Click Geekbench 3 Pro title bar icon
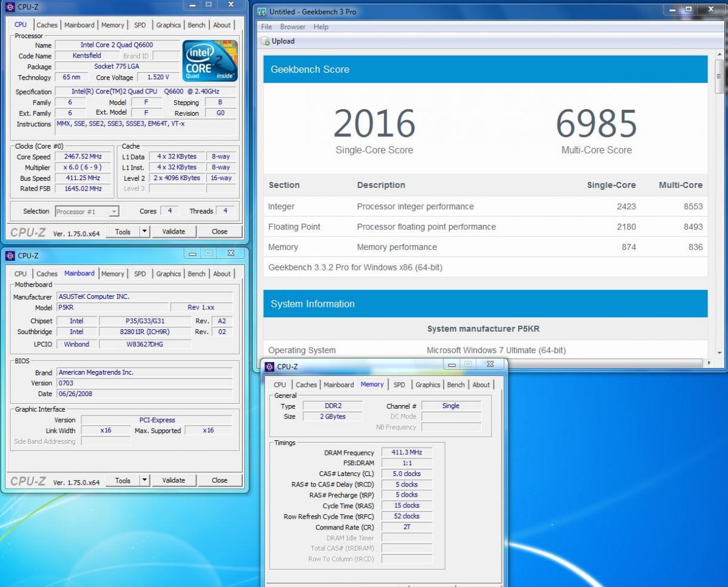The width and height of the screenshot is (728, 587). pyautogui.click(x=261, y=12)
